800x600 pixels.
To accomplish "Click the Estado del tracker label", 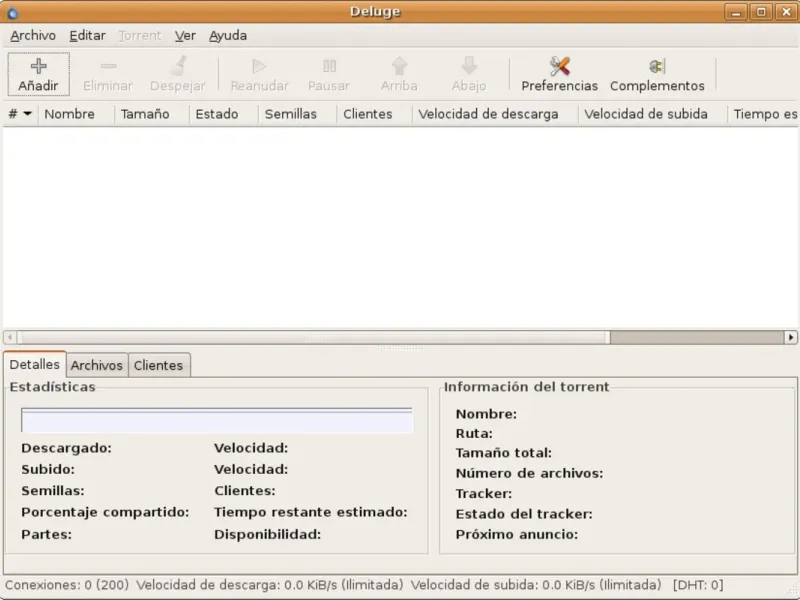I will [x=524, y=514].
